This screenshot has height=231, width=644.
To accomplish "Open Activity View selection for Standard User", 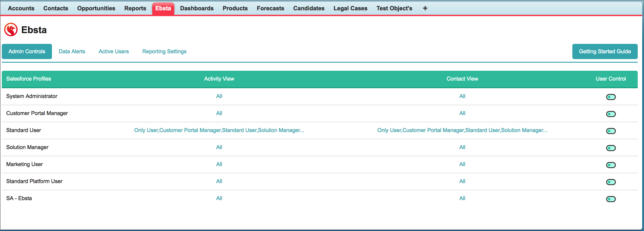I will pos(219,130).
